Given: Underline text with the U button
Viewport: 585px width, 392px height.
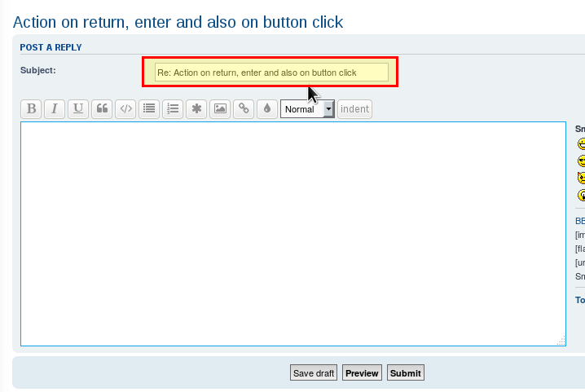Looking at the screenshot, I should click(x=78, y=109).
